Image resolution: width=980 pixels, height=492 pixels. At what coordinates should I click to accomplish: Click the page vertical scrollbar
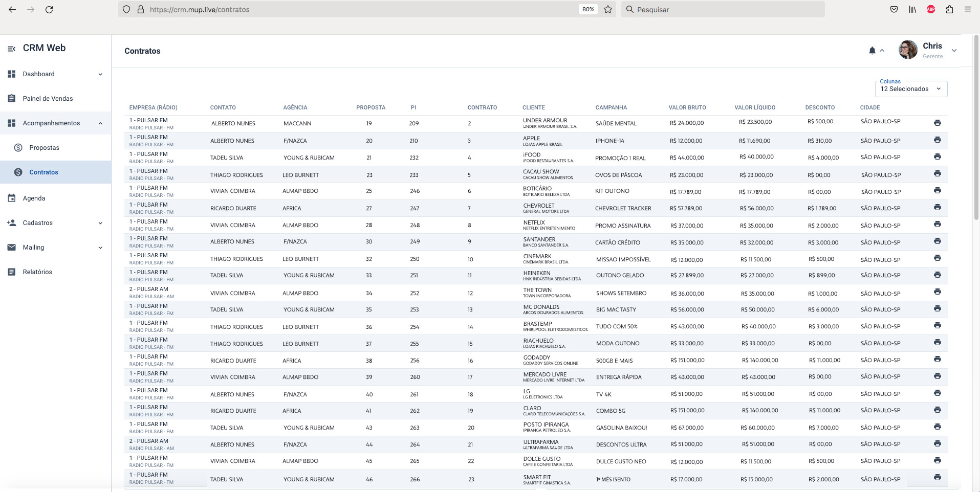pos(976,128)
